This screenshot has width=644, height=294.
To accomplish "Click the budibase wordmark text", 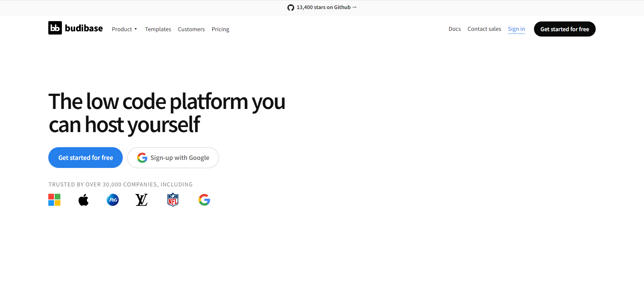I will pyautogui.click(x=84, y=28).
